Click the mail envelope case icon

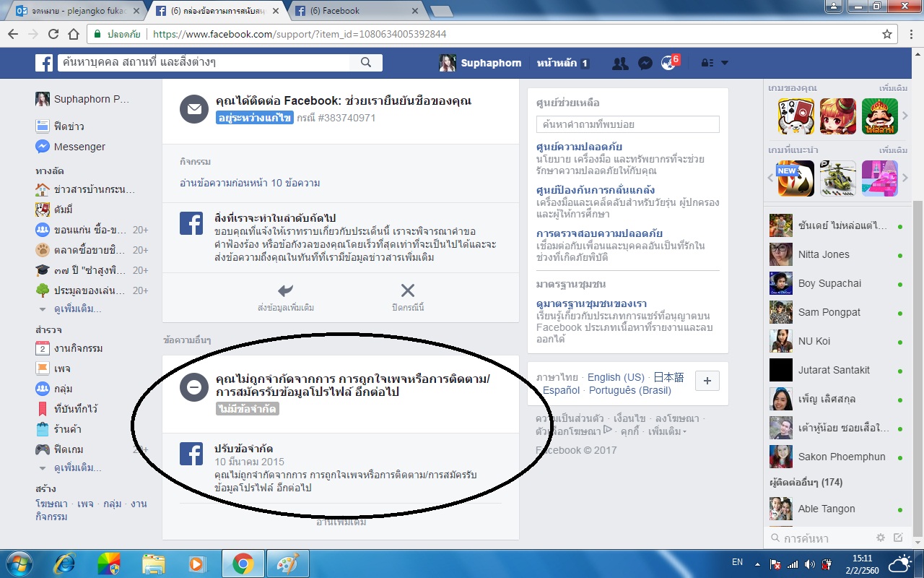pos(194,109)
